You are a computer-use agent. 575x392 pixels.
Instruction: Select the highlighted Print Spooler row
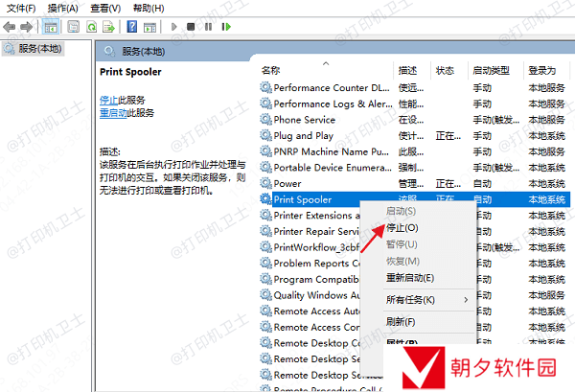click(x=414, y=199)
